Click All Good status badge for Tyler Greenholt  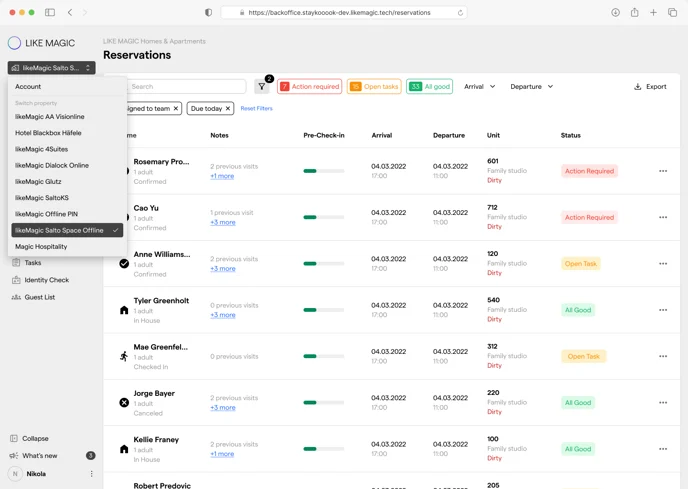click(578, 310)
